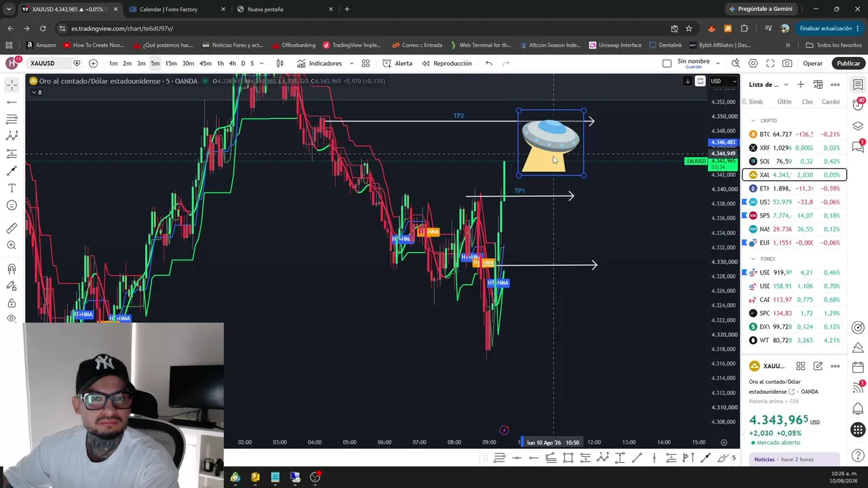Viewport: 868px width, 488px height.
Task: Expand the Sin nombre layout menu
Action: 717,63
